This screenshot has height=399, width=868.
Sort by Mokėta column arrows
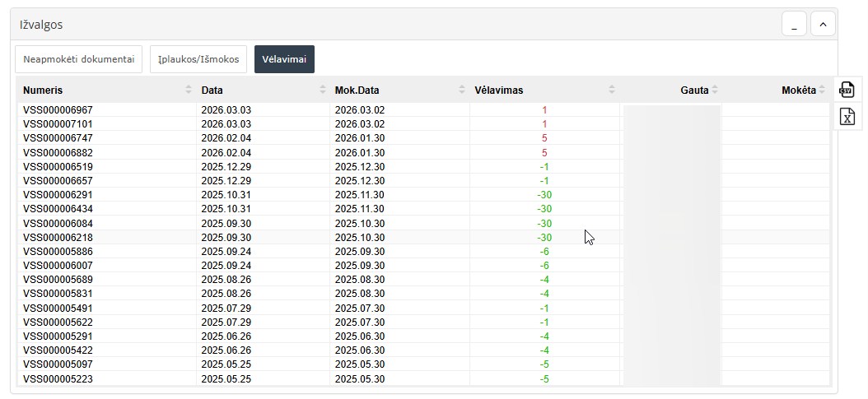pyautogui.click(x=822, y=90)
